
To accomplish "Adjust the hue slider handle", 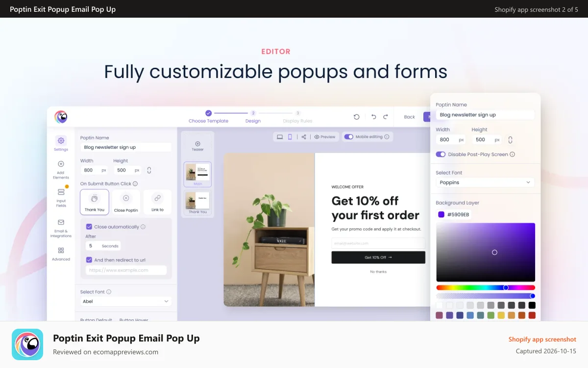I will 506,288.
